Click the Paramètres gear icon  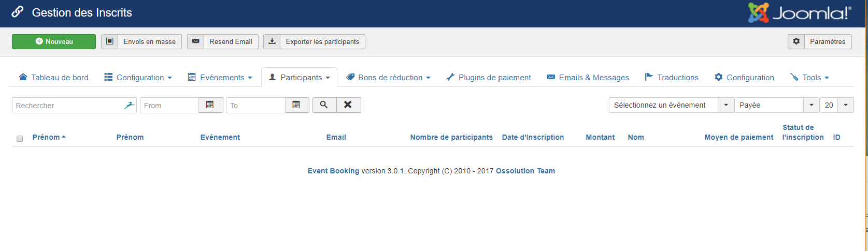coord(796,41)
